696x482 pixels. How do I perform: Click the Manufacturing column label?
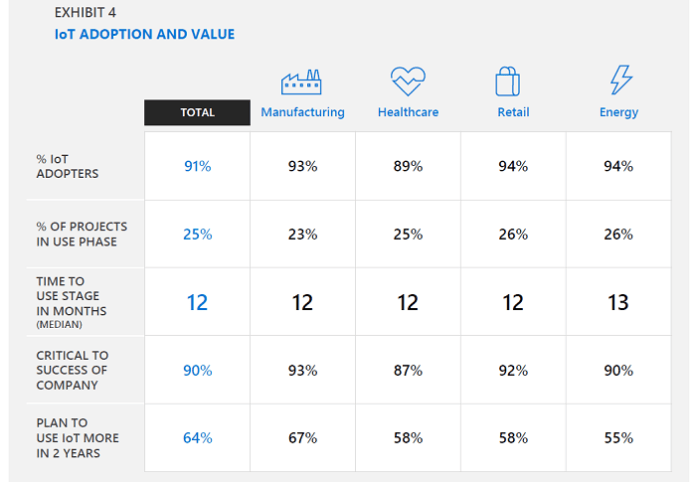303,112
